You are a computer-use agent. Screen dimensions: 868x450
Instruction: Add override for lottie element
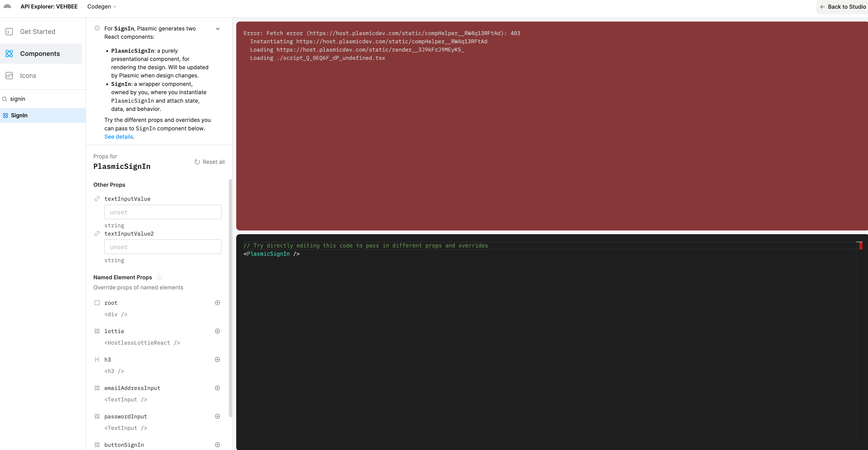coord(217,331)
